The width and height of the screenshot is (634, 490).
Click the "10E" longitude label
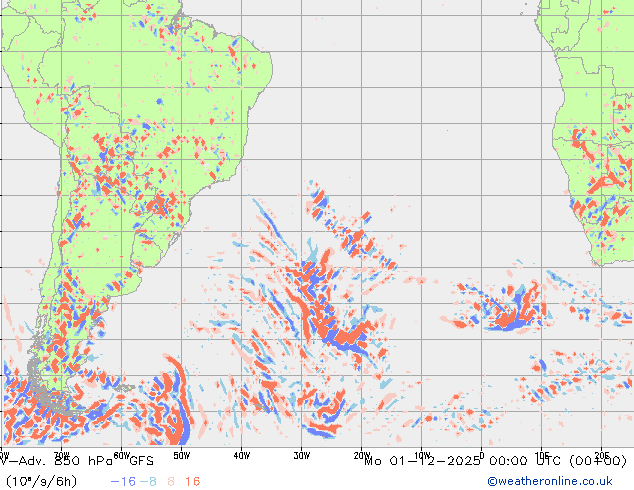click(541, 455)
